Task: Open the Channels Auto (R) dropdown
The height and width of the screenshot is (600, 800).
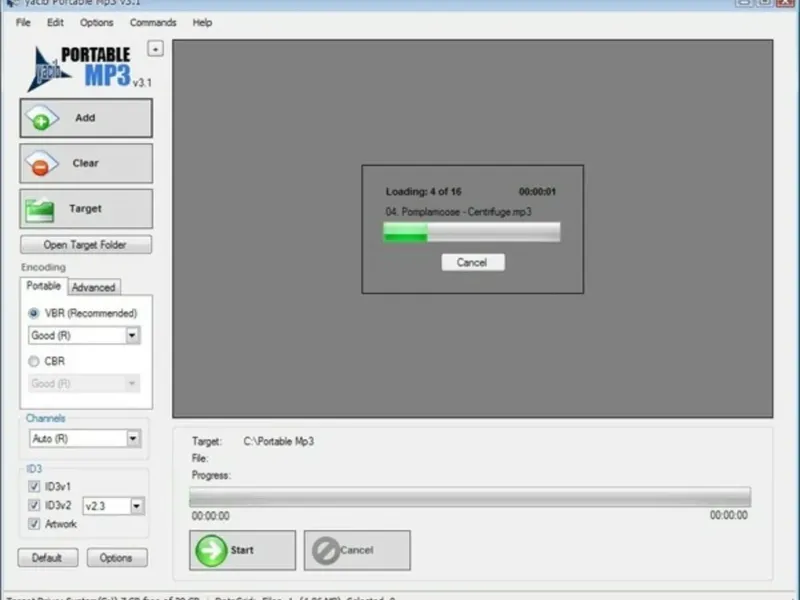Action: [85, 439]
